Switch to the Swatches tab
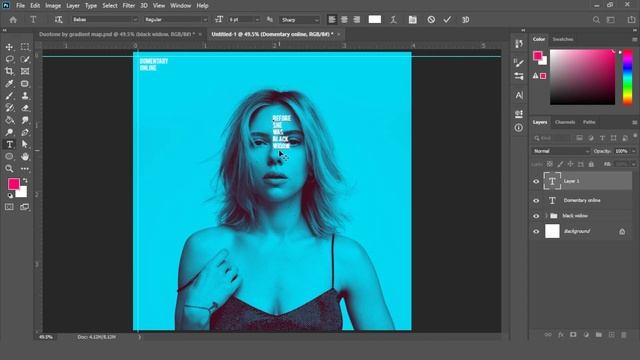The width and height of the screenshot is (640, 360). click(563, 39)
